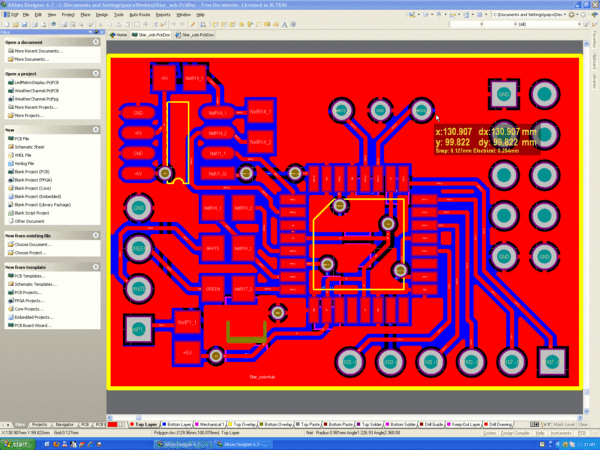Image resolution: width=600 pixels, height=450 pixels.
Task: Open the document path dropdown
Action: point(565,15)
